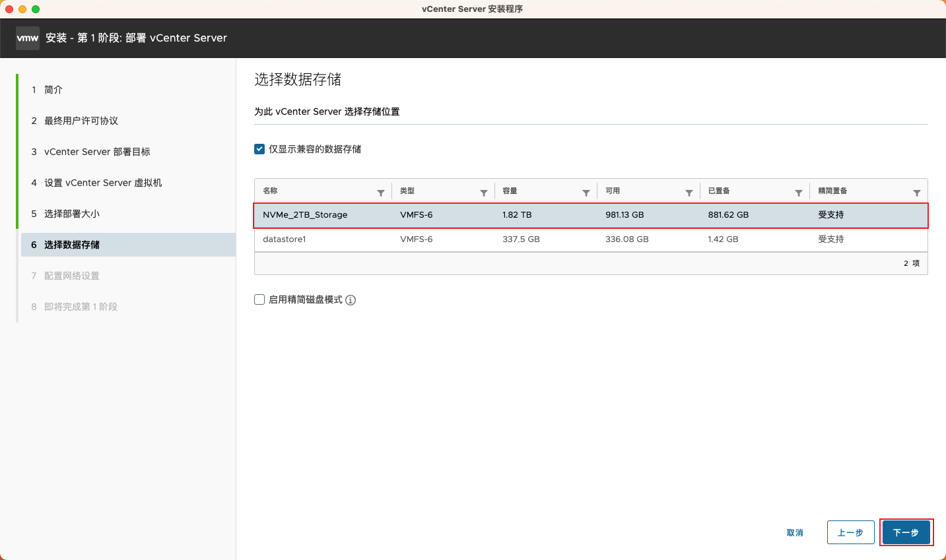Select the datastore1 row
The width and height of the screenshot is (946, 560).
tap(591, 239)
